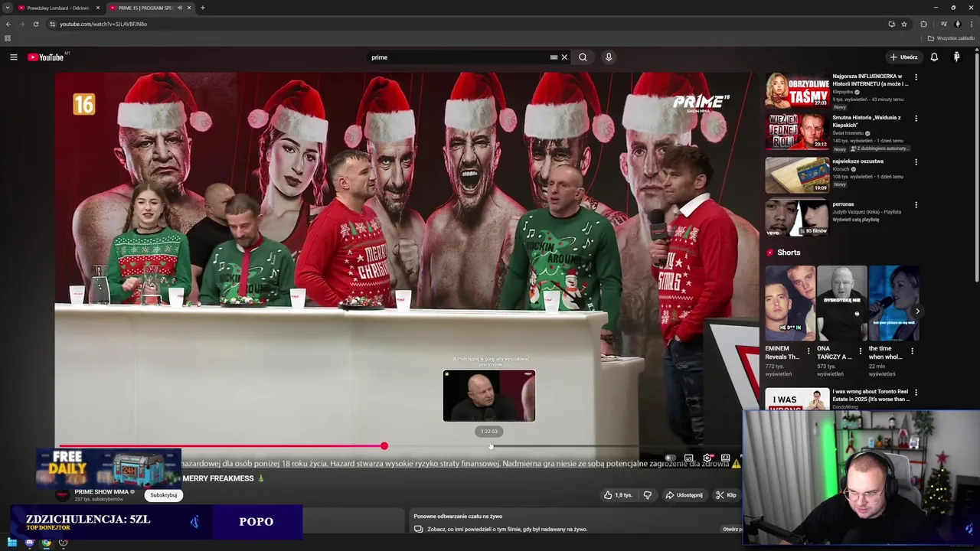Open Chrome from the taskbar
The image size is (980, 551).
pos(46,543)
